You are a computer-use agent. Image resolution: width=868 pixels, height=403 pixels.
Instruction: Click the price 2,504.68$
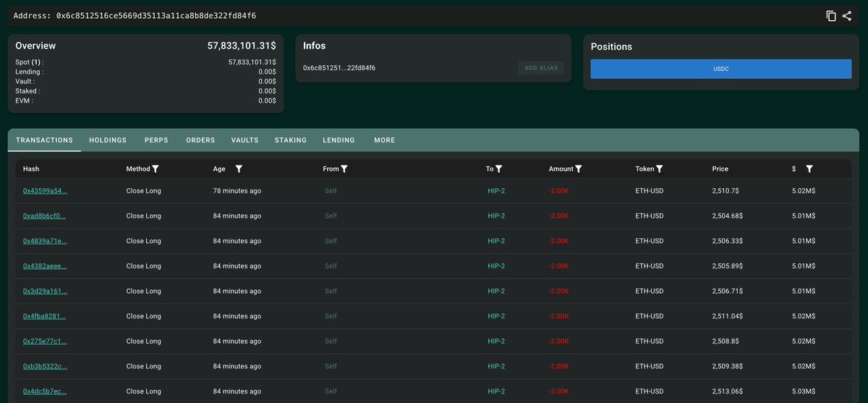(727, 216)
